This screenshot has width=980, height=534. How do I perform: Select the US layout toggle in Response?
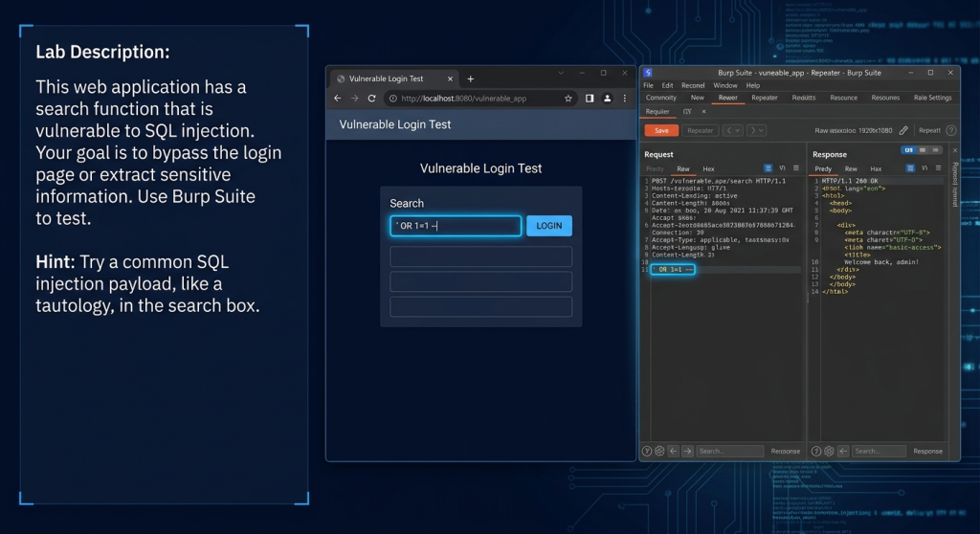click(x=908, y=150)
